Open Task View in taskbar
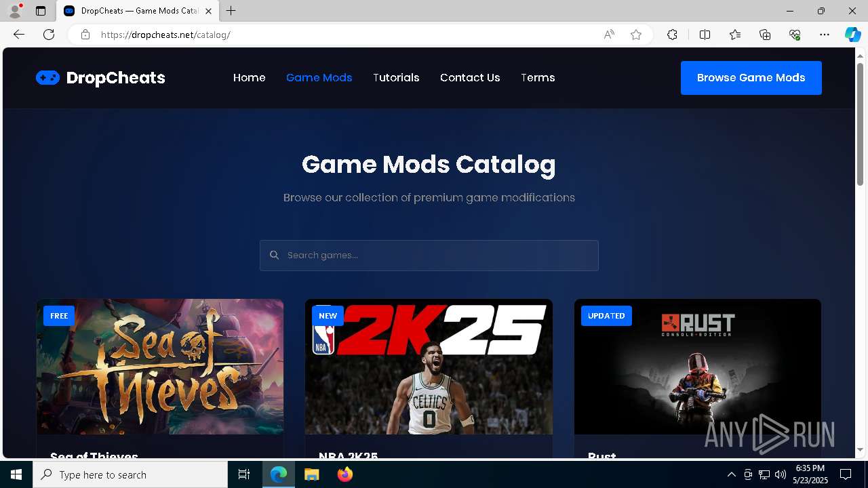Viewport: 868px width, 488px height. [x=244, y=474]
